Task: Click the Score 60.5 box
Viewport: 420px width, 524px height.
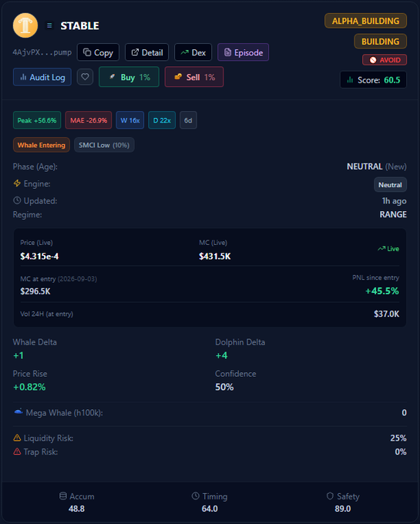Action: [373, 80]
